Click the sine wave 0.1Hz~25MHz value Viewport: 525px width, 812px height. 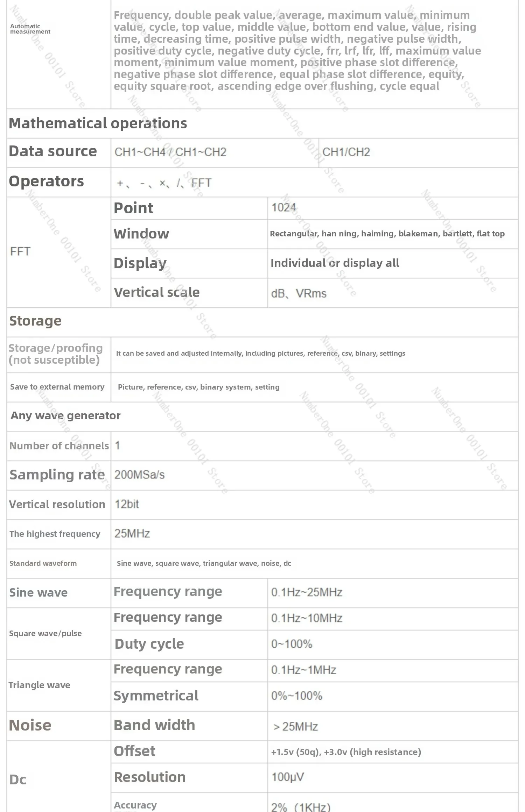307,592
